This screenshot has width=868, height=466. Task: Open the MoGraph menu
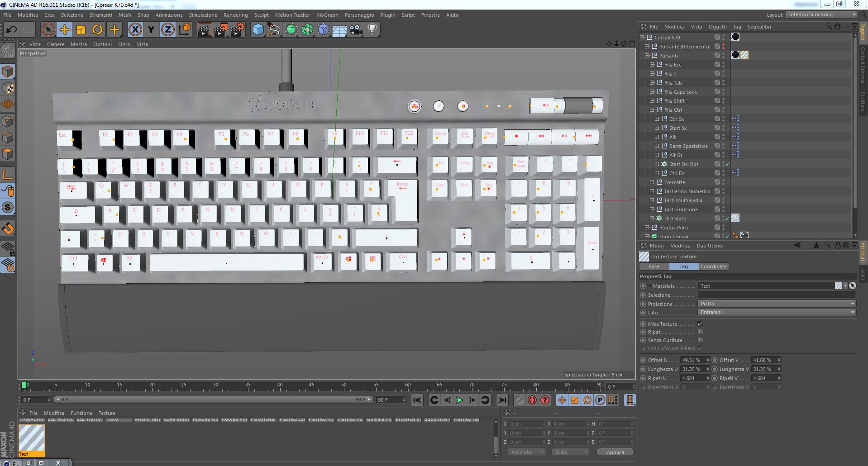(x=327, y=15)
